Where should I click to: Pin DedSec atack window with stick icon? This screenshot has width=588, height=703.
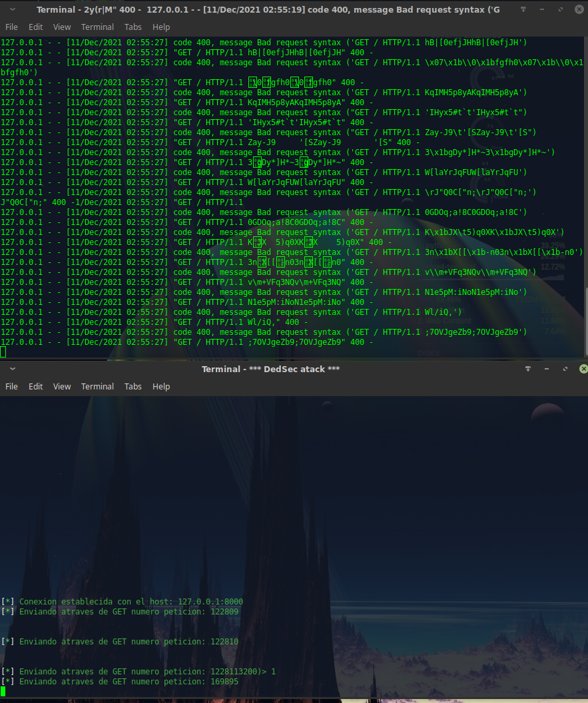(x=528, y=369)
